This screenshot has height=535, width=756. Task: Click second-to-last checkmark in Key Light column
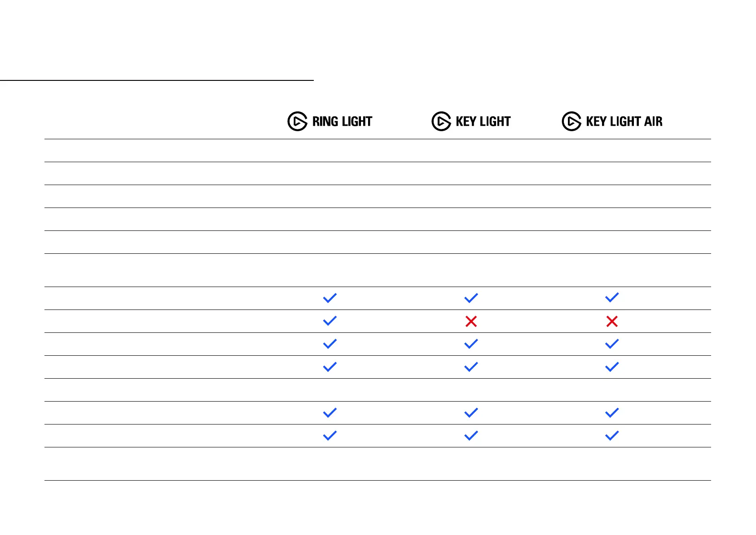click(471, 412)
